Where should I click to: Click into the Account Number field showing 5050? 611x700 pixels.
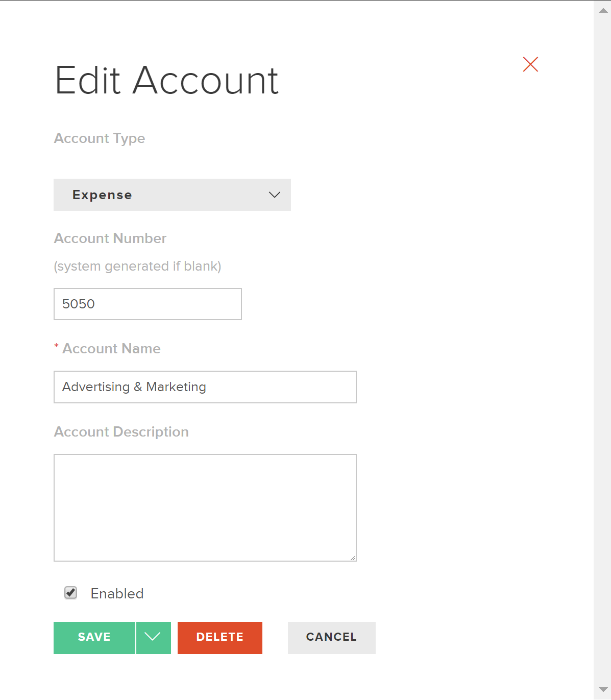point(148,304)
